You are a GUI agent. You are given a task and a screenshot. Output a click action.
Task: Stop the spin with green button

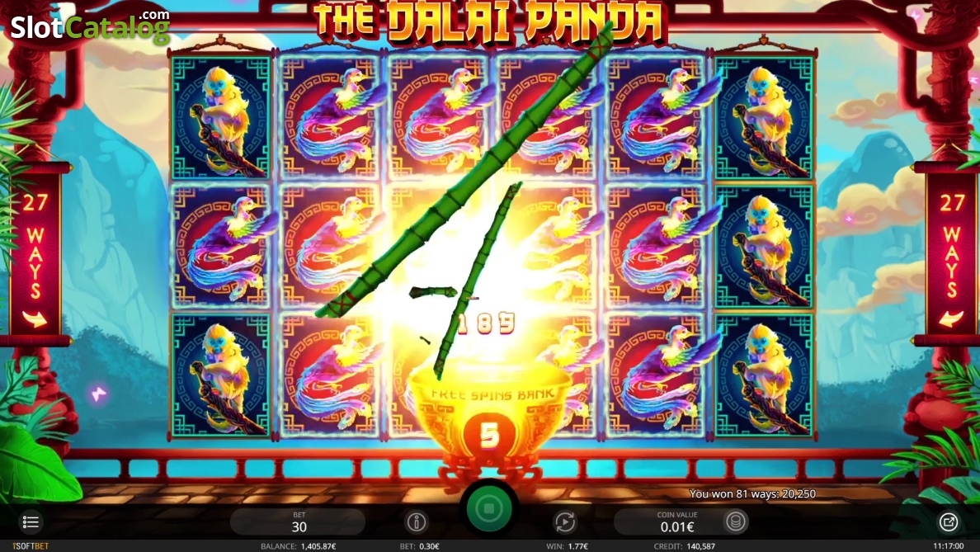(x=489, y=508)
